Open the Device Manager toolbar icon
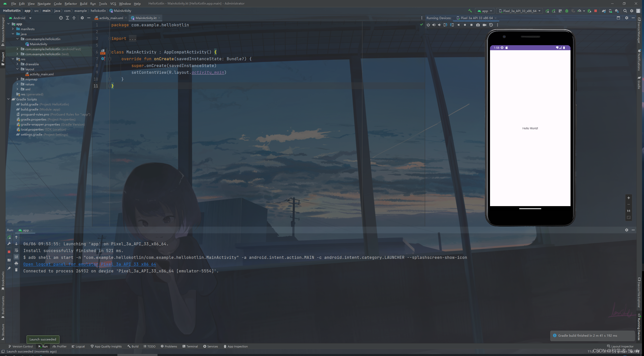This screenshot has height=356, width=644. click(610, 11)
